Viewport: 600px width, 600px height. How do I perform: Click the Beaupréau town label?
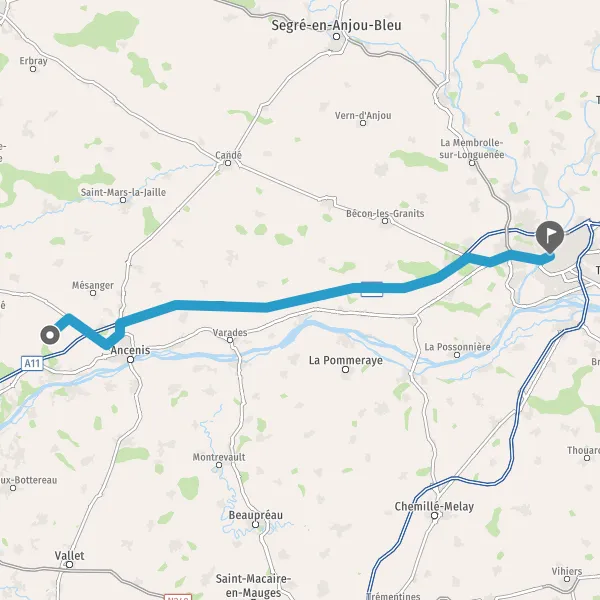point(256,515)
